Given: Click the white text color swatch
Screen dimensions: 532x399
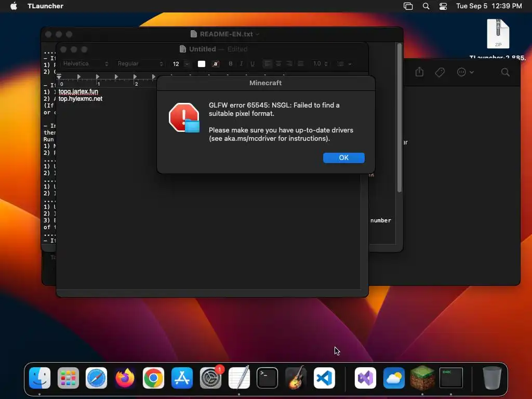Looking at the screenshot, I should pyautogui.click(x=202, y=64).
